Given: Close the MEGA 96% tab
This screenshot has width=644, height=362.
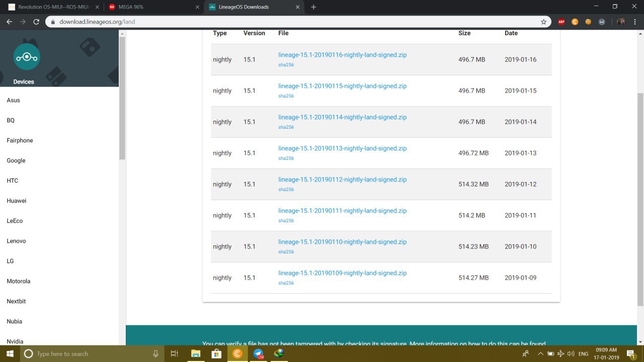Looking at the screenshot, I should (x=197, y=7).
